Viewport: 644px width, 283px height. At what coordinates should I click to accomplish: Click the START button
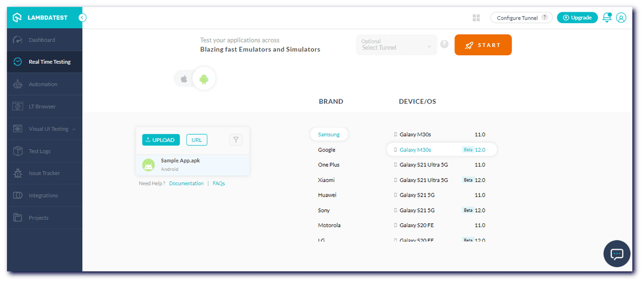click(483, 45)
